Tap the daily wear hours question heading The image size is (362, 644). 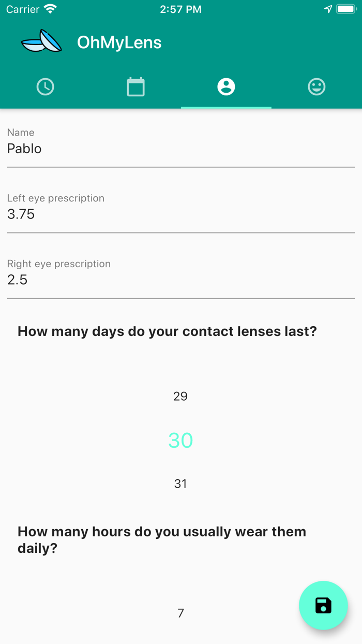tap(162, 540)
